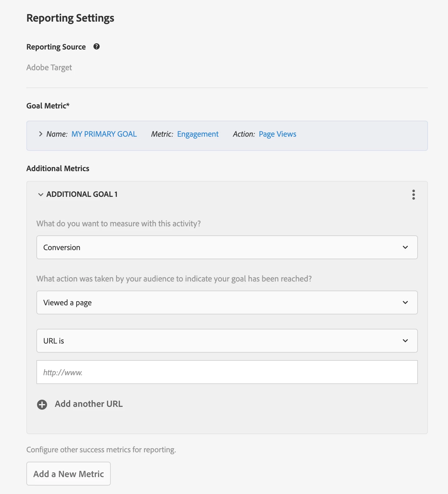Click the plus icon beside Add another URL
The width and height of the screenshot is (448, 494).
(42, 404)
